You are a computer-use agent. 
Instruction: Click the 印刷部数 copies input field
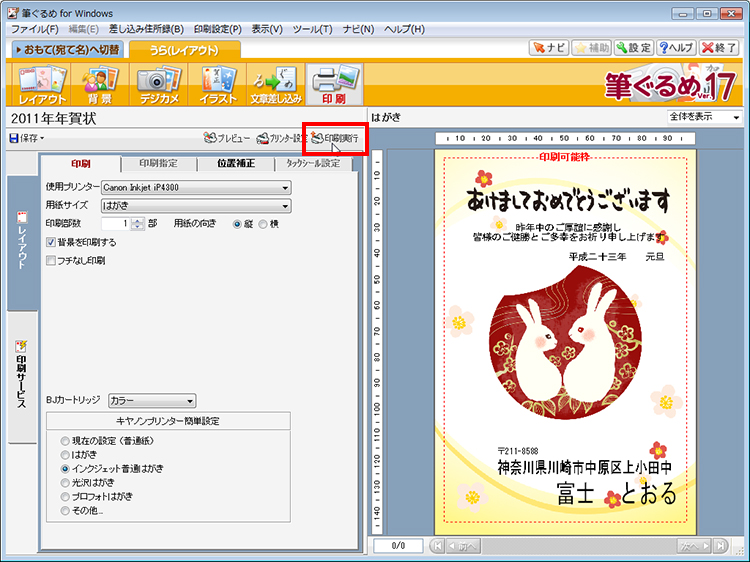click(x=116, y=224)
